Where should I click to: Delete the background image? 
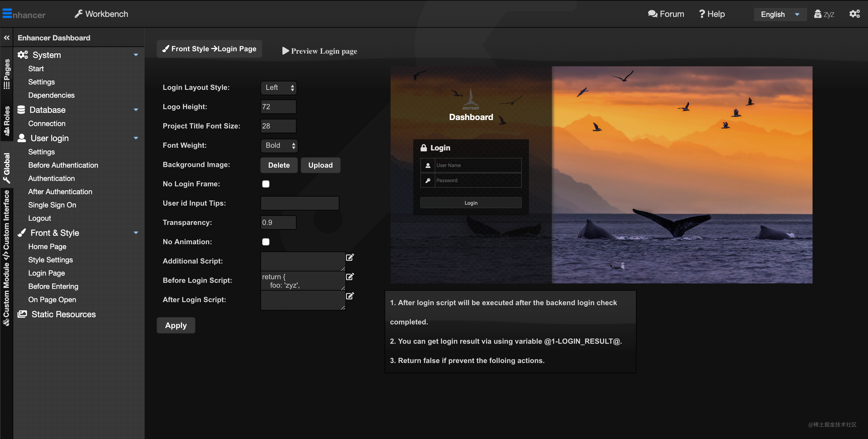click(279, 165)
